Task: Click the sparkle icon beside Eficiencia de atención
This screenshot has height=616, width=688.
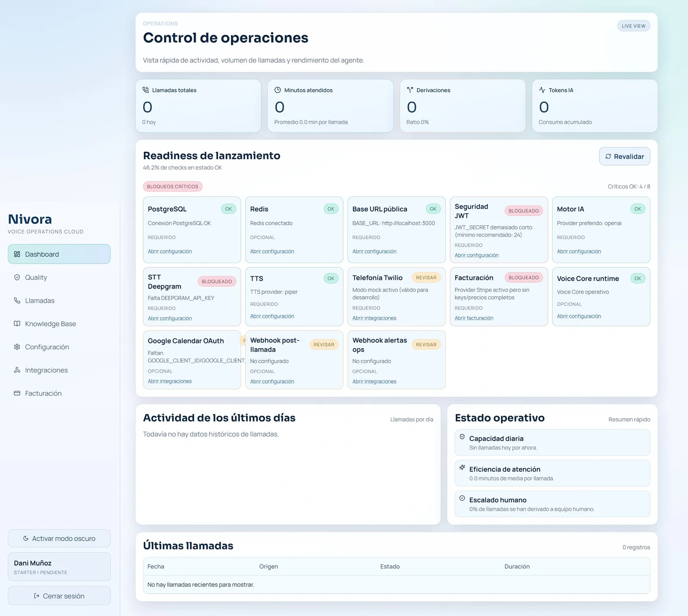Action: point(462,467)
